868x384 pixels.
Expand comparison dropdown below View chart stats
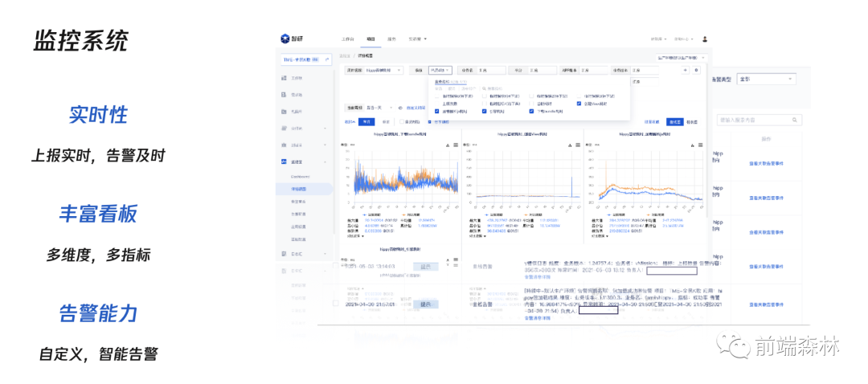coord(477,235)
